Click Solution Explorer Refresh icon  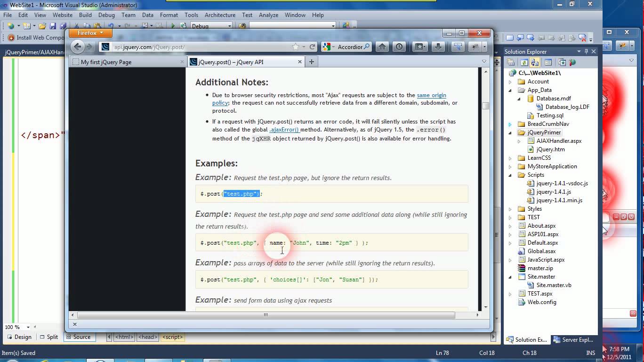tap(524, 62)
